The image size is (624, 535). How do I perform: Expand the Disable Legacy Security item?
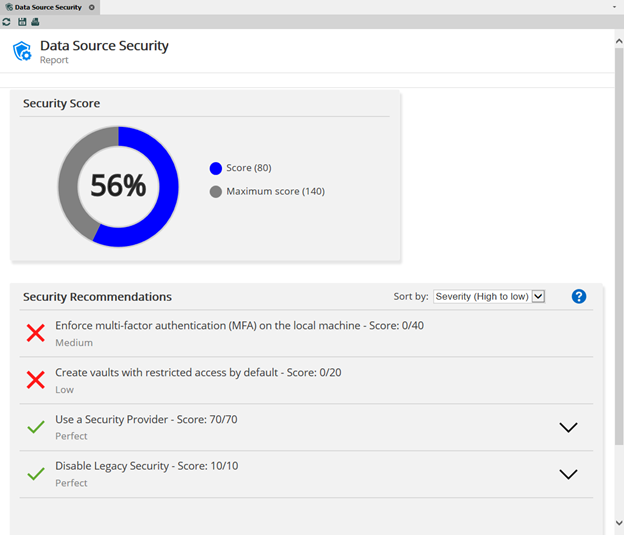(568, 474)
